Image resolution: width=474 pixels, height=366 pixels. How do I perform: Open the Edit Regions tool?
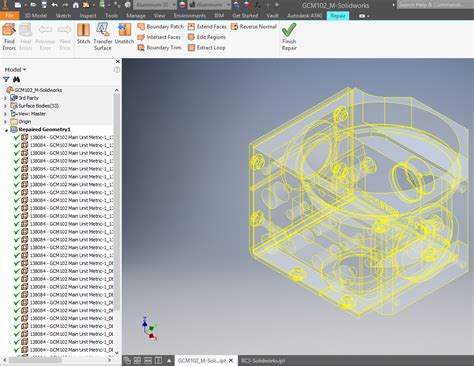pyautogui.click(x=207, y=37)
